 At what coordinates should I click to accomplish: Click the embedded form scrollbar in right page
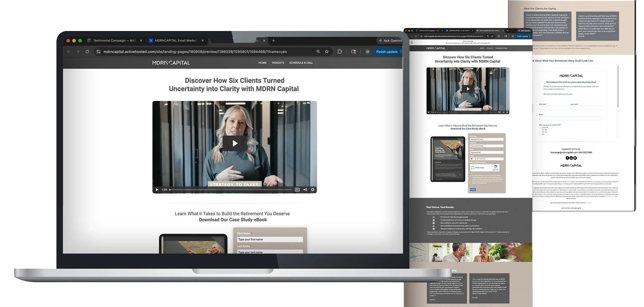pyautogui.click(x=618, y=86)
